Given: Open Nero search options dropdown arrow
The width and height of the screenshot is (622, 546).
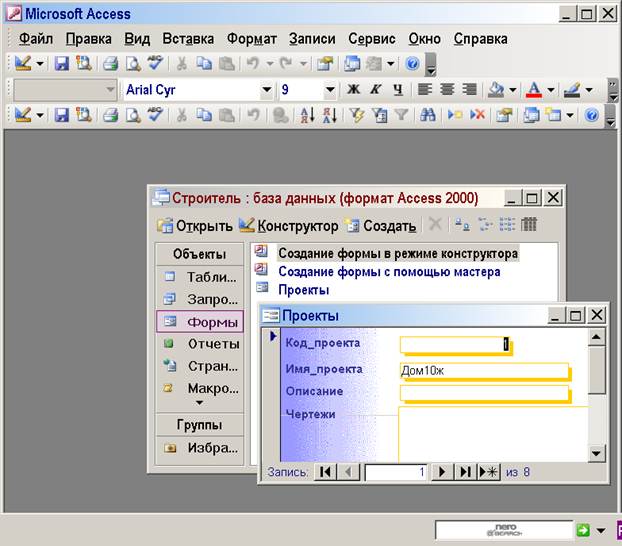Looking at the screenshot, I should pyautogui.click(x=601, y=530).
